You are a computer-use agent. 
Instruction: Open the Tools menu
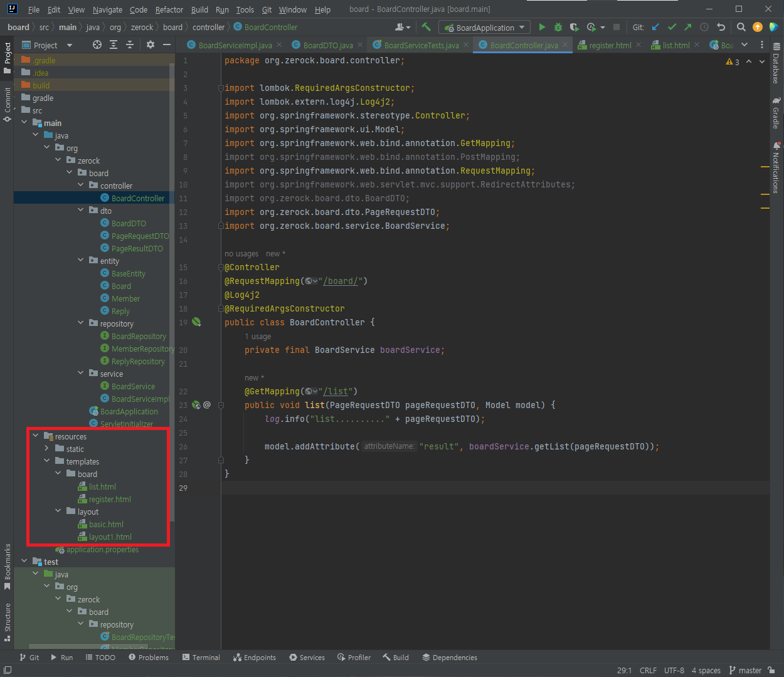click(245, 9)
